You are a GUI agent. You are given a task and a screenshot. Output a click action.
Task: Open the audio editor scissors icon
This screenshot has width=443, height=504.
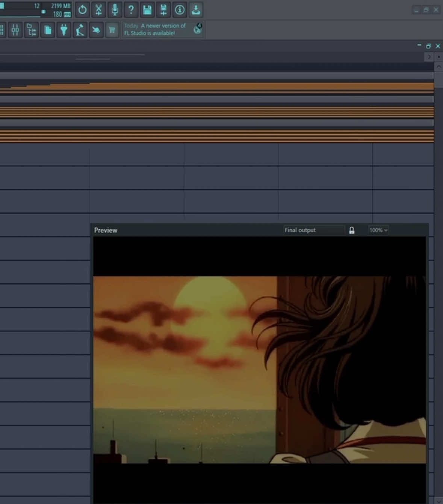click(x=98, y=10)
